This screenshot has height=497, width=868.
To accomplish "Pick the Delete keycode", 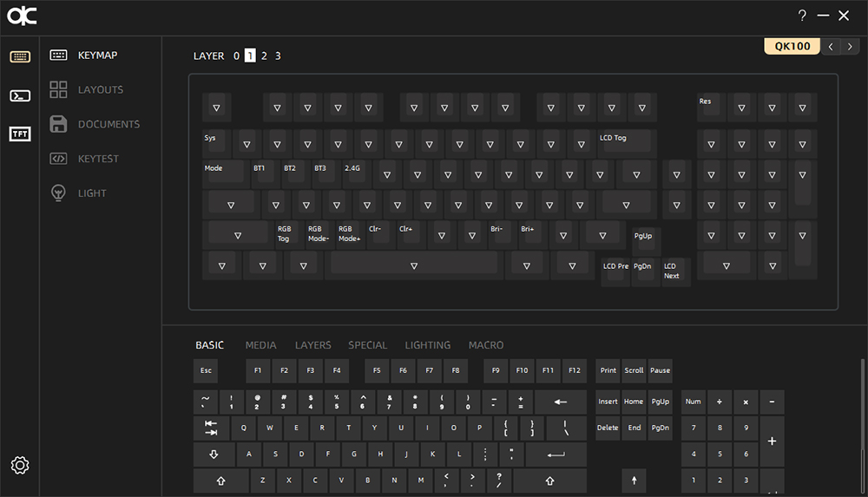I will point(608,428).
